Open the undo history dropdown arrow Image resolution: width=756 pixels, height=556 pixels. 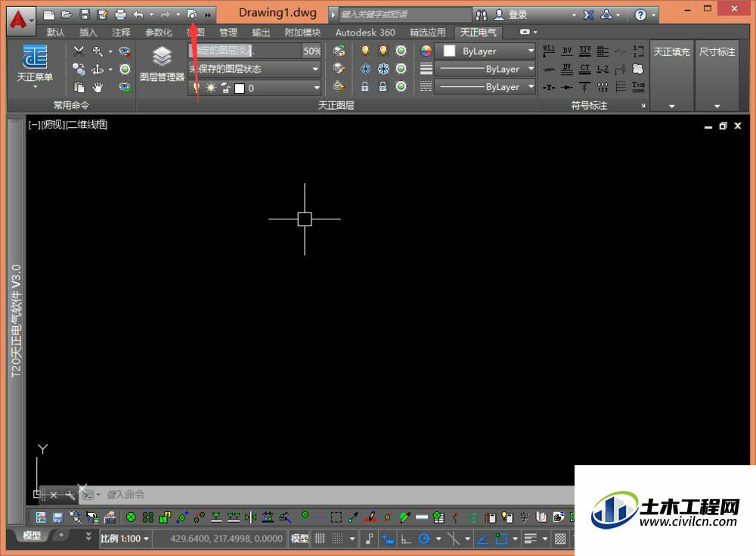151,14
